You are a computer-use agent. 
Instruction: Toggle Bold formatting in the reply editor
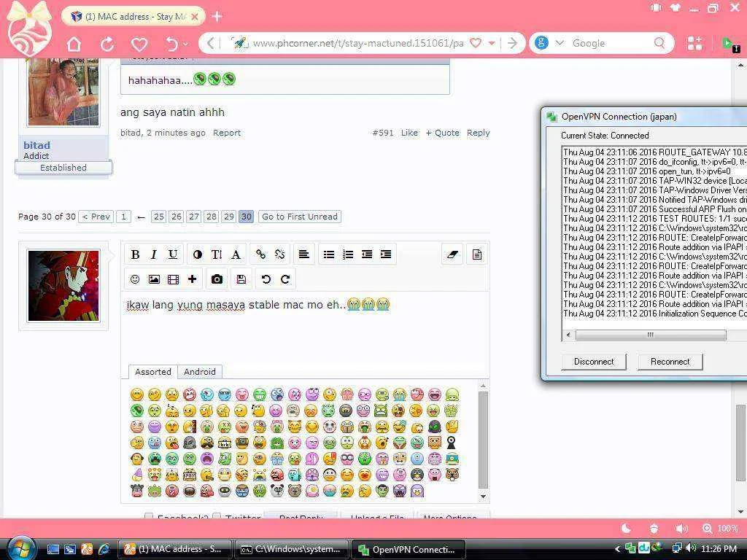point(135,254)
